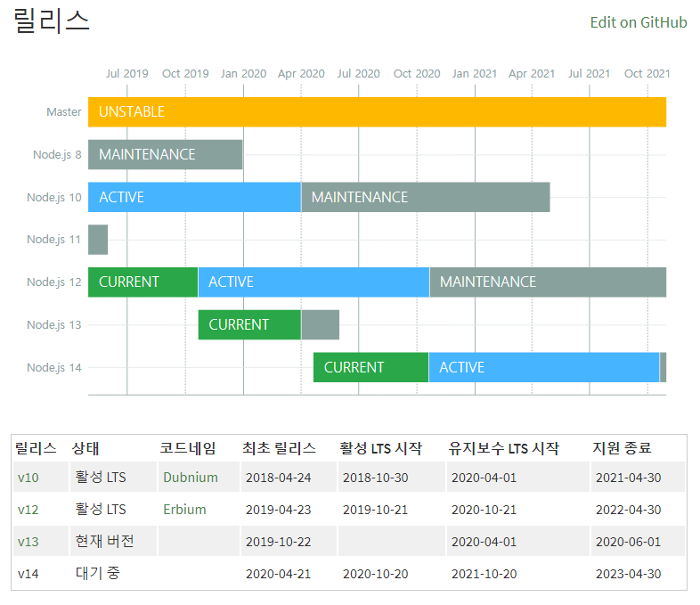This screenshot has width=700, height=605.
Task: Click the Node.js 8 row label
Action: (57, 154)
